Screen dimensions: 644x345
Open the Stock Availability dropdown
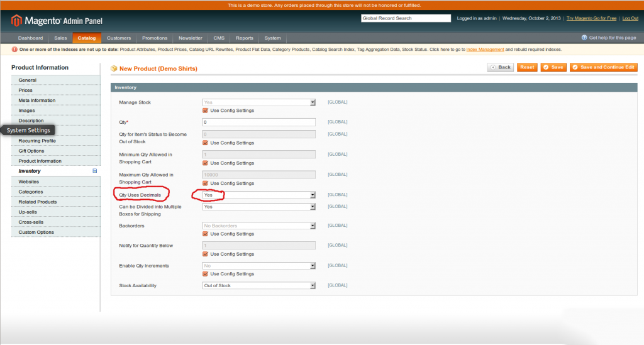point(258,286)
